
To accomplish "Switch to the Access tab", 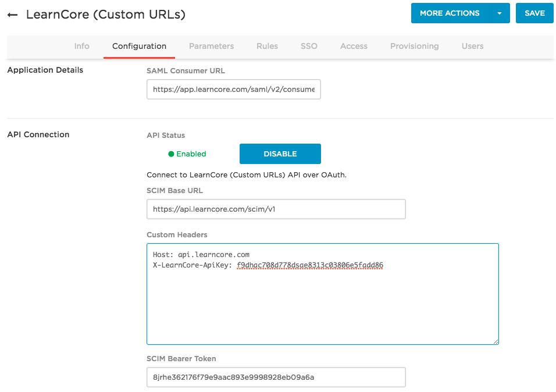I will [354, 46].
